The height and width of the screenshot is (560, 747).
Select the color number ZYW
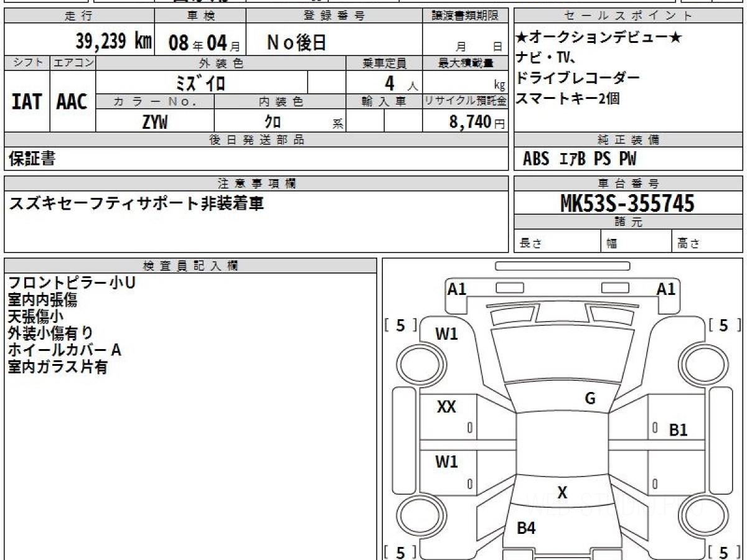[154, 122]
